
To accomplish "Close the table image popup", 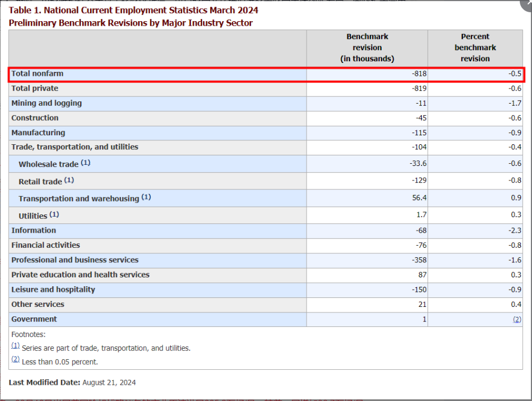I will (x=528, y=4).
